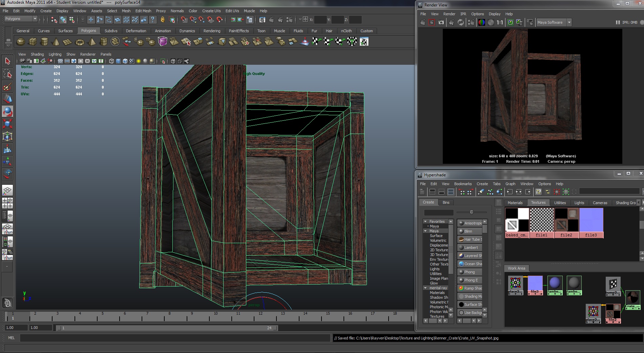Display RGB channels in Render View
Image resolution: width=644 pixels, height=353 pixels.
coord(481,22)
